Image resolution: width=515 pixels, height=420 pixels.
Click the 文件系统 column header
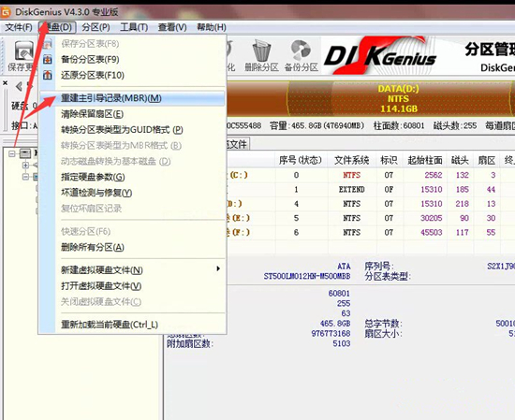352,160
